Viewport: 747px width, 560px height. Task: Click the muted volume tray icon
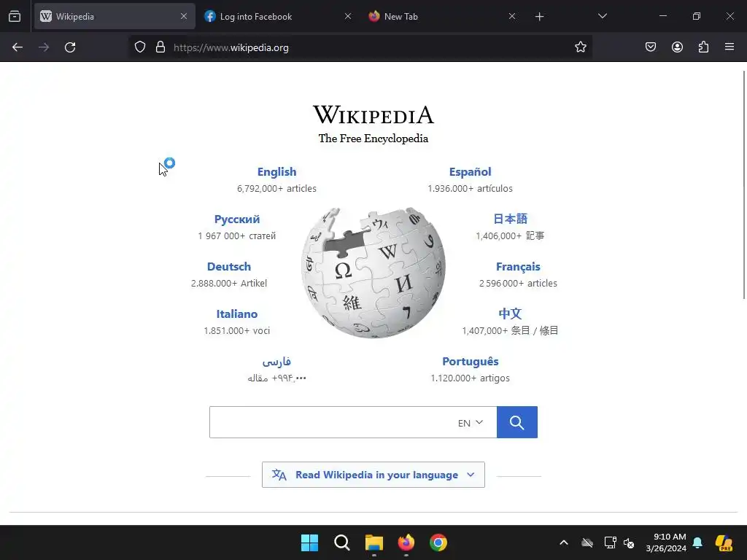[x=629, y=542]
